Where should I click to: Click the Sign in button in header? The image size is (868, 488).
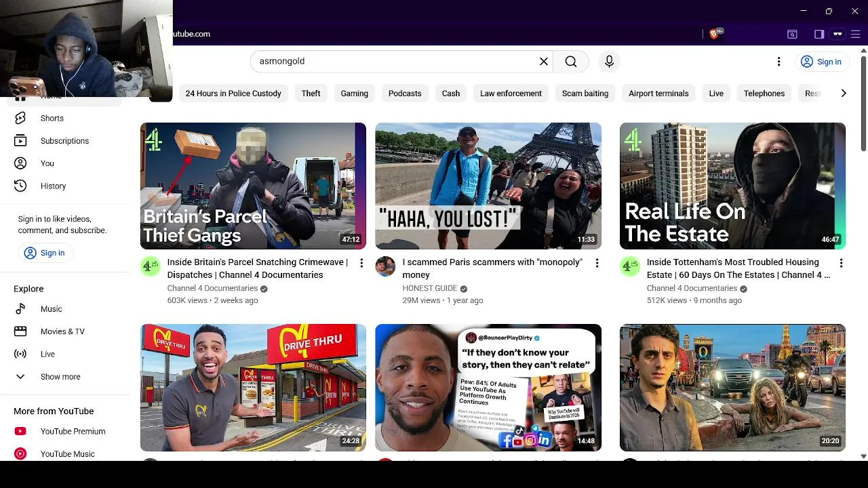(821, 62)
